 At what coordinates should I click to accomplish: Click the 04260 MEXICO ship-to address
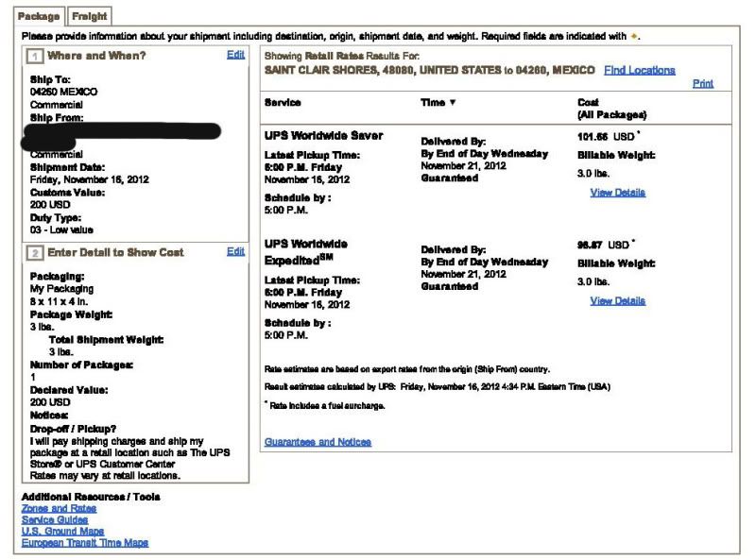[x=63, y=92]
